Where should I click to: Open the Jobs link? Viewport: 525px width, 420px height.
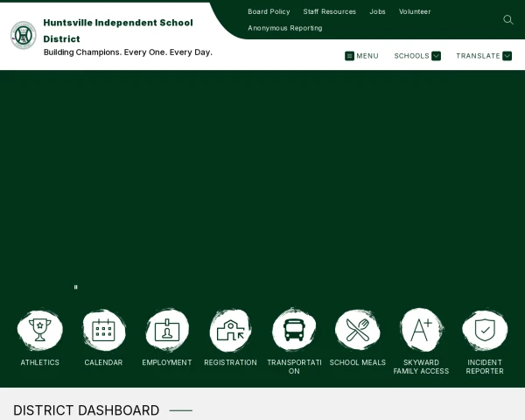click(x=377, y=11)
